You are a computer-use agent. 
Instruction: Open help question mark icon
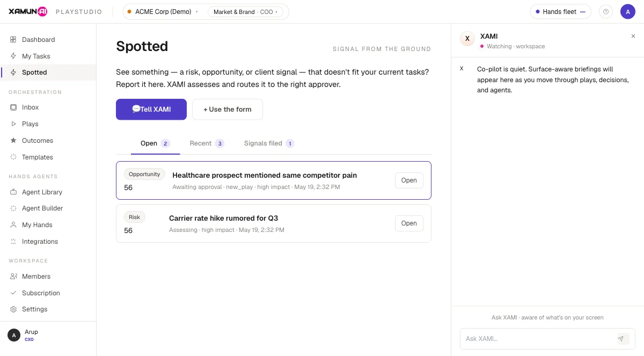tap(606, 12)
